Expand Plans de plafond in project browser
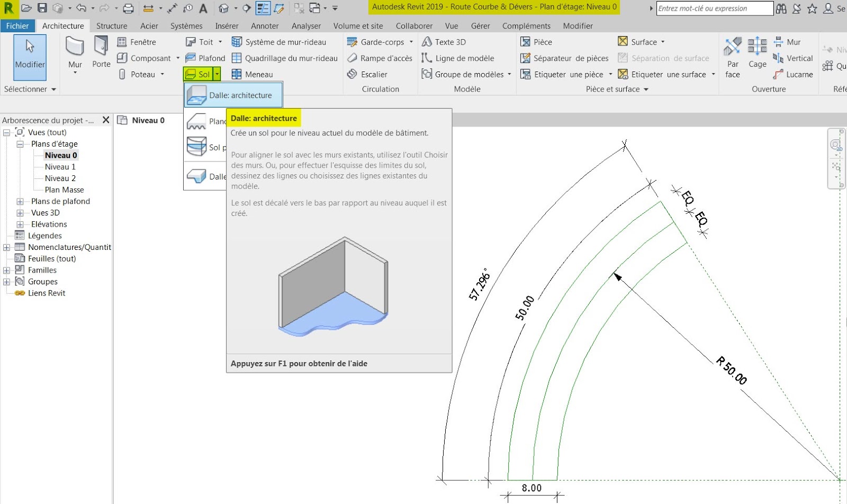Image resolution: width=847 pixels, height=504 pixels. tap(20, 201)
